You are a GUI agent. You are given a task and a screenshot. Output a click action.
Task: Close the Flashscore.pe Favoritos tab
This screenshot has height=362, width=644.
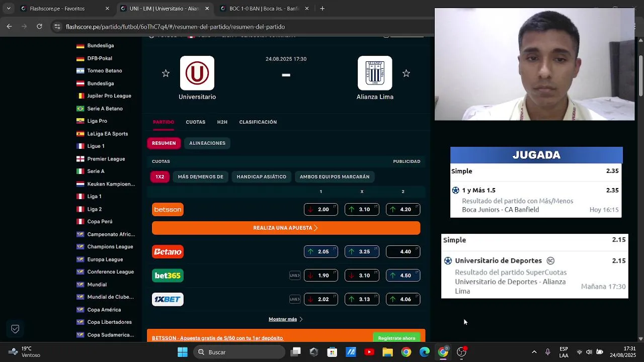coord(107,9)
